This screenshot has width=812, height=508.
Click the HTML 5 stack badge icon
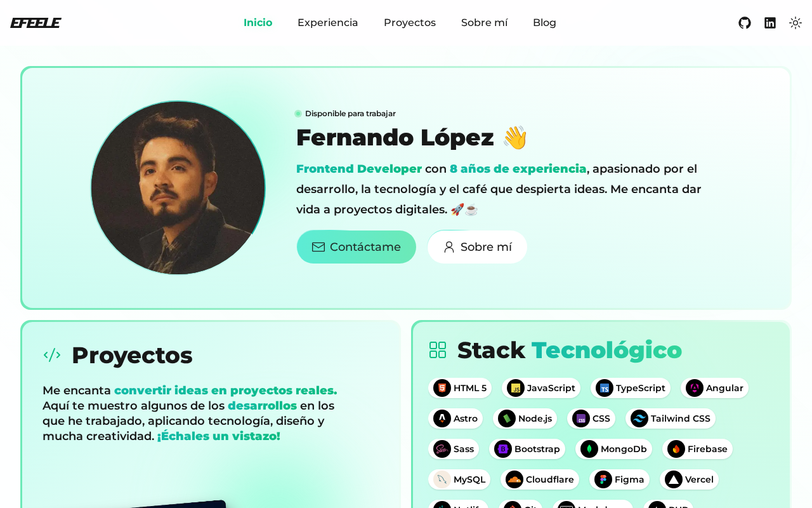[442, 388]
